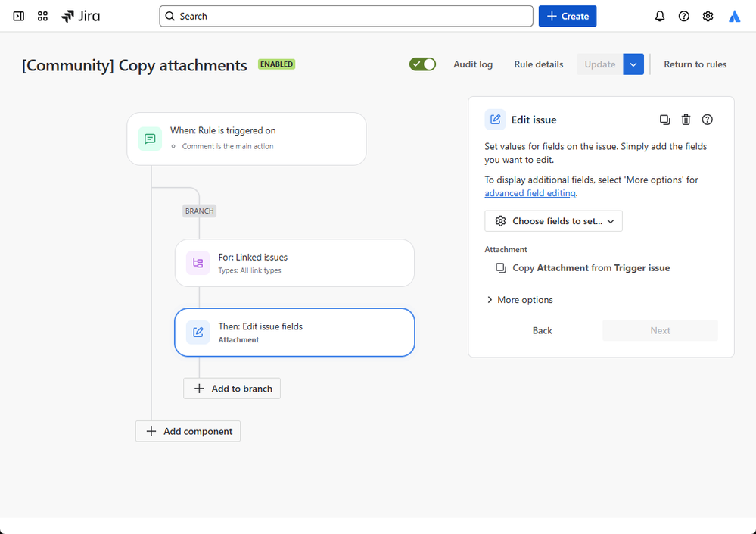The height and width of the screenshot is (534, 756).
Task: Open the notifications bell
Action: click(x=660, y=17)
